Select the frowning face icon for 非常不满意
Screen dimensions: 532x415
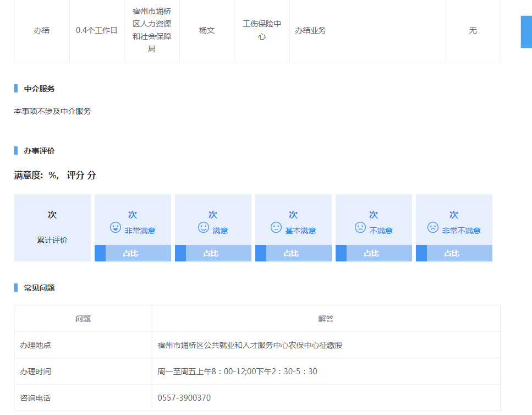coord(433,227)
